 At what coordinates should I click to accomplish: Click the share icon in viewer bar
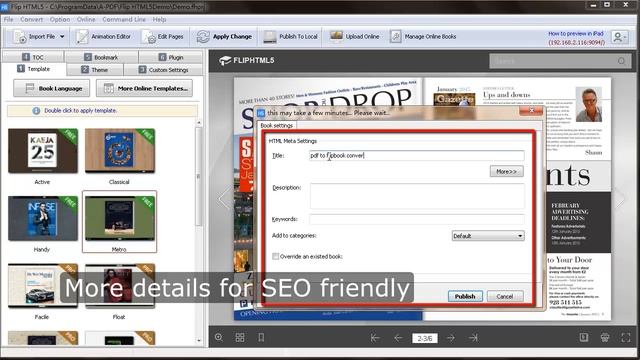[584, 337]
